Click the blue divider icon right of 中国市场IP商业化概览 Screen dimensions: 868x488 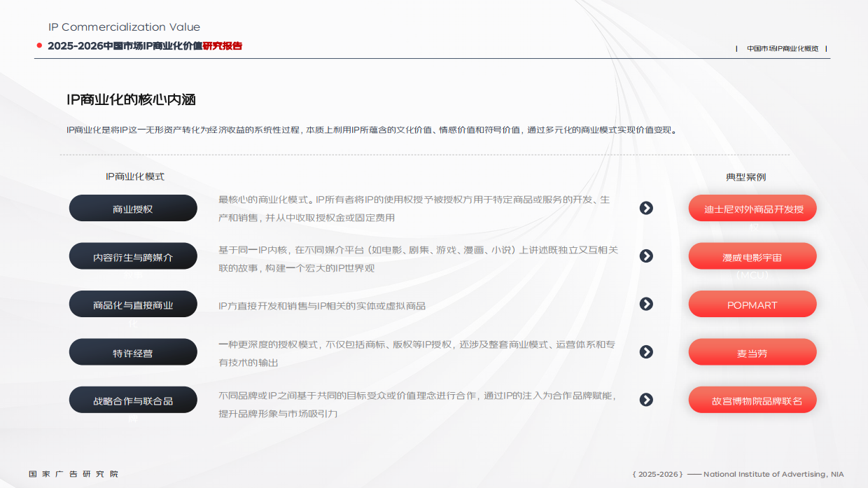click(x=826, y=49)
